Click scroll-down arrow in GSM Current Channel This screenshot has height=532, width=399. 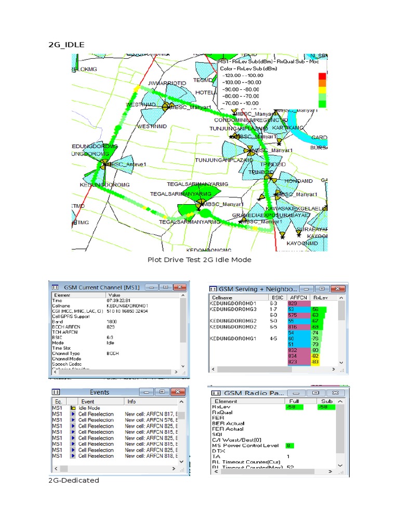(183, 366)
